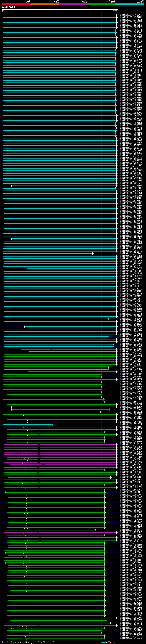Select the UniRef100_B8A123 entry
146x644 pixels.
pos(131,296)
